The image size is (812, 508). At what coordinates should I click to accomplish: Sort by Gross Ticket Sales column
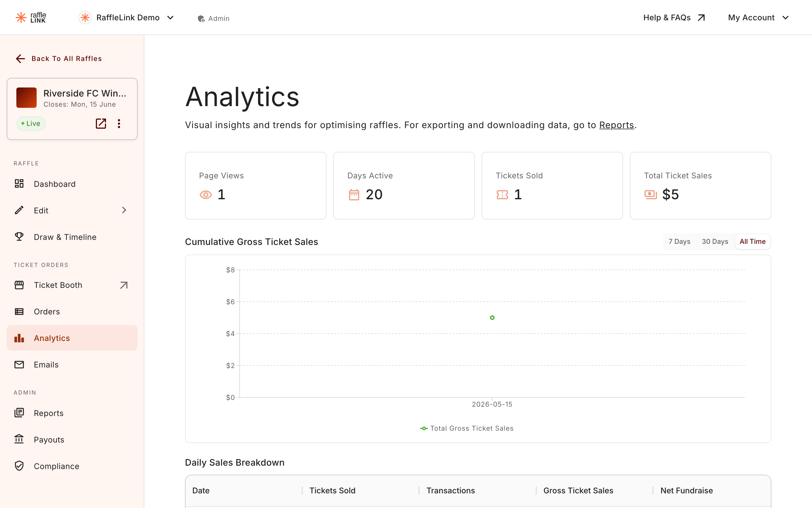coord(578,491)
